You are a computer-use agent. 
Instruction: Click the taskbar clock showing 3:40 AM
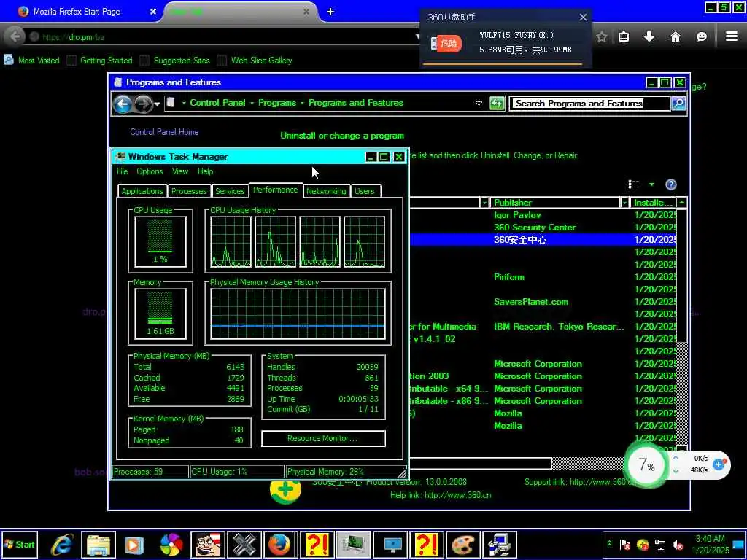711,544
